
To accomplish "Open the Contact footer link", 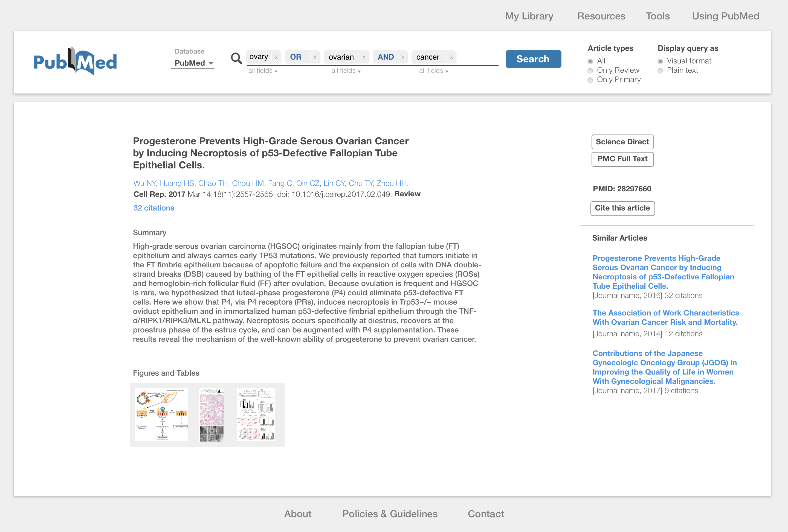I will (486, 514).
